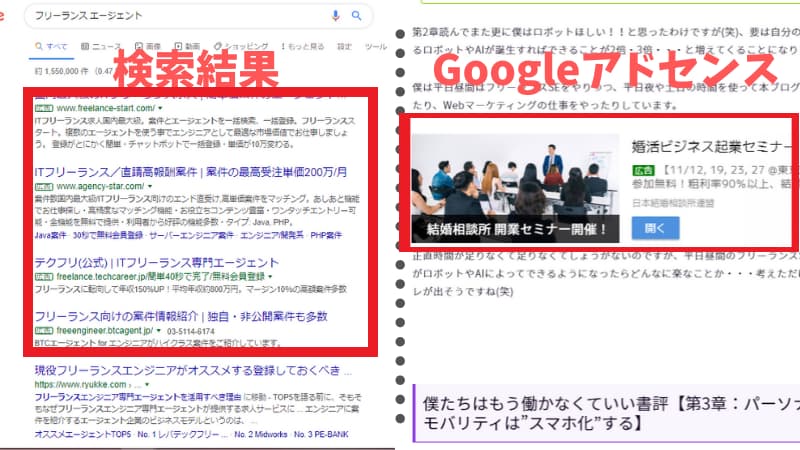Switch to the 画像 tab
800x450 pixels.
148,46
